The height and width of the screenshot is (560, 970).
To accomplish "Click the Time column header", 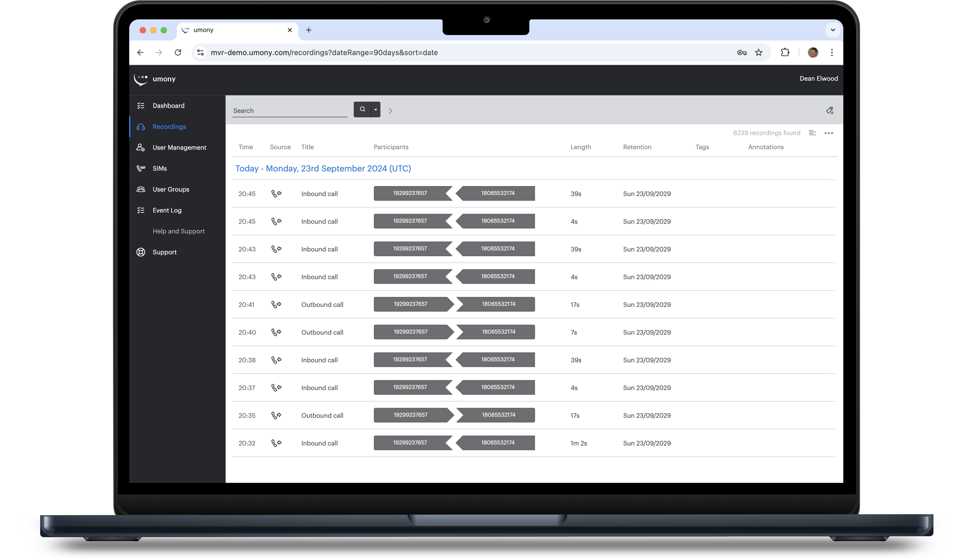I will coord(246,147).
